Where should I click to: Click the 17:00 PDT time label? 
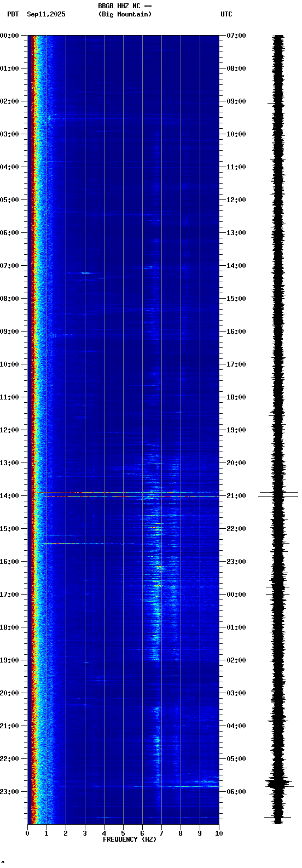[x=10, y=595]
